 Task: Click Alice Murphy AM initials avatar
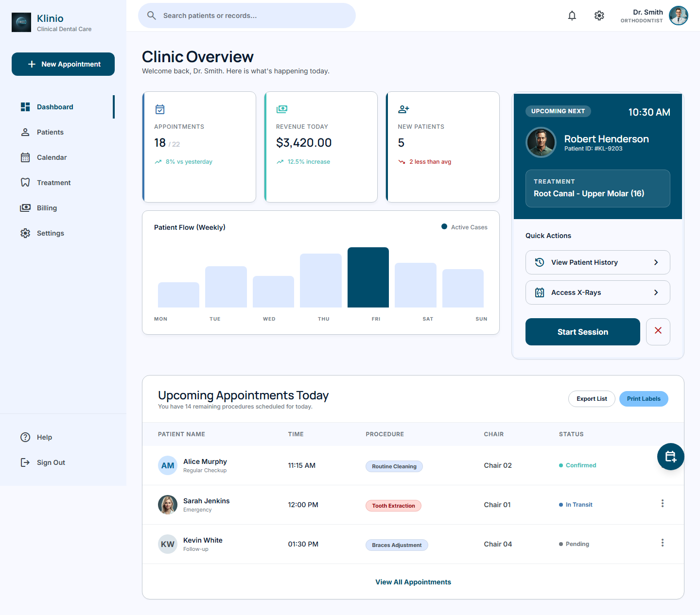tap(168, 465)
